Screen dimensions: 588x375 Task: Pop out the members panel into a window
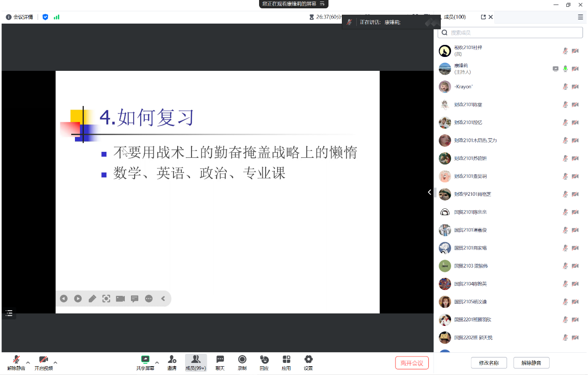[x=483, y=17]
